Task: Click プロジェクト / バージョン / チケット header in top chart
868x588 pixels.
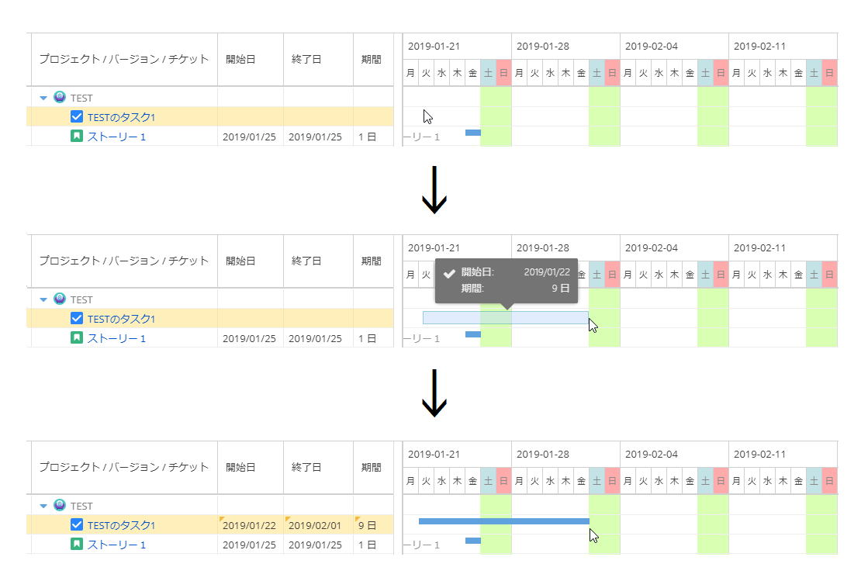Action: click(124, 59)
